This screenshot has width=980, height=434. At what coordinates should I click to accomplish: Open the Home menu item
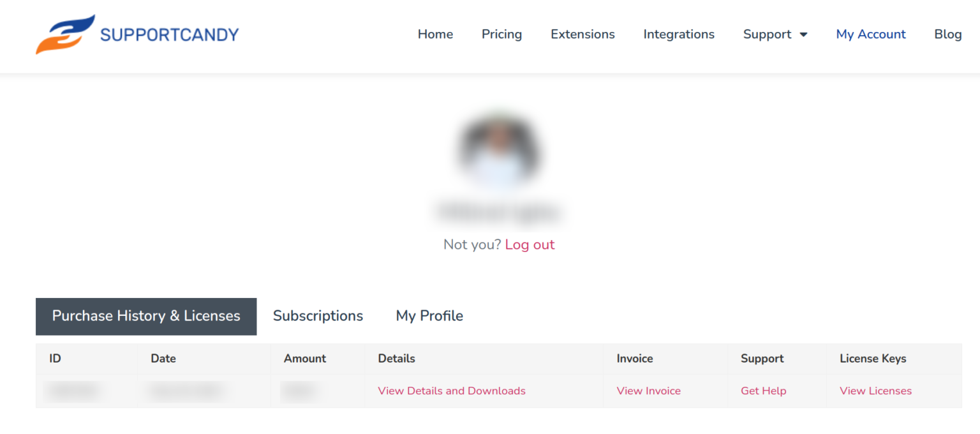435,34
